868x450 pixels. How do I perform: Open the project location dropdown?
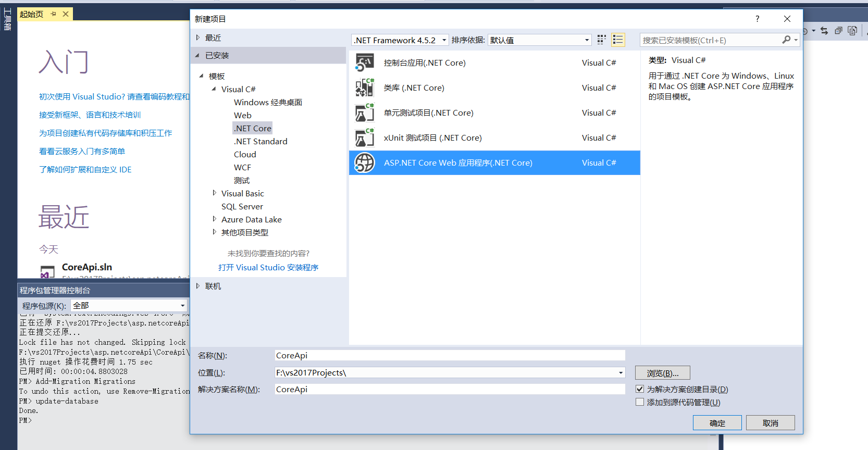click(621, 372)
